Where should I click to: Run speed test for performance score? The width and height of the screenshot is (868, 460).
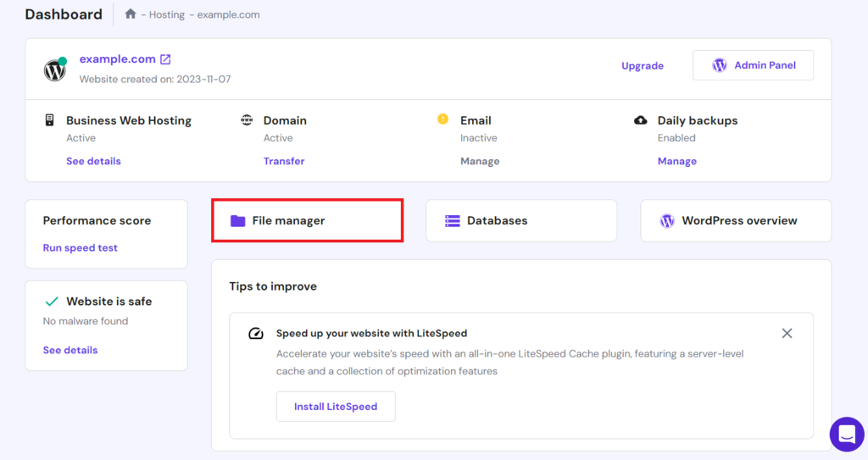pyautogui.click(x=80, y=248)
